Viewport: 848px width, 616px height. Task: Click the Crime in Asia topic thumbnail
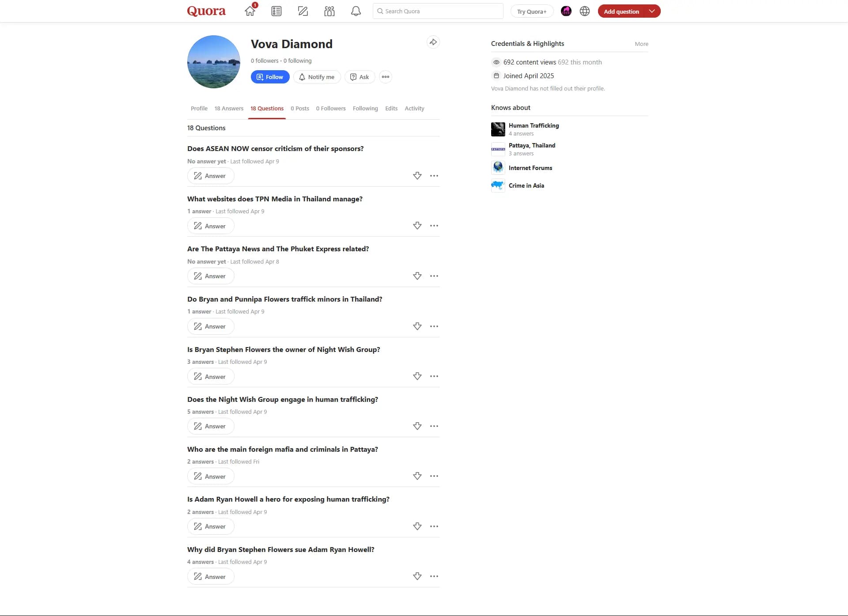498,185
